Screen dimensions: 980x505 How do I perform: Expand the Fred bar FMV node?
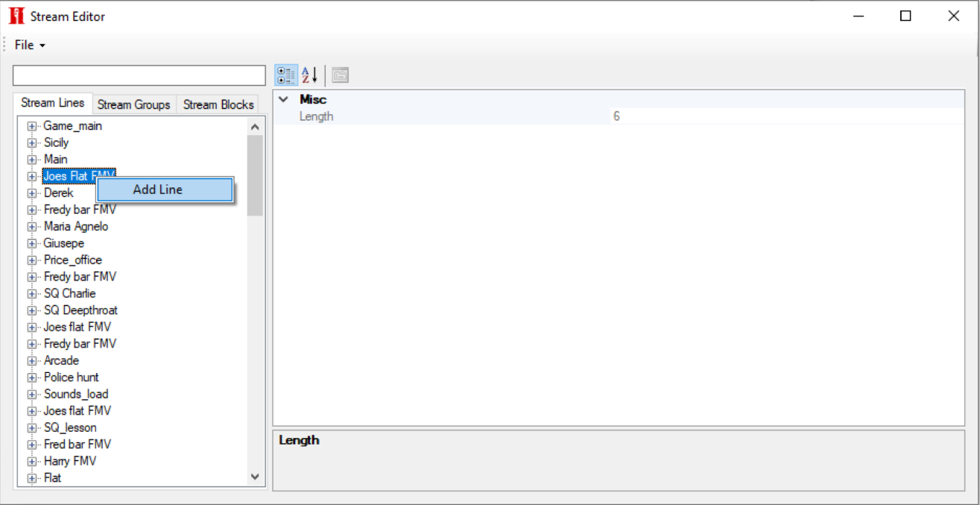32,445
